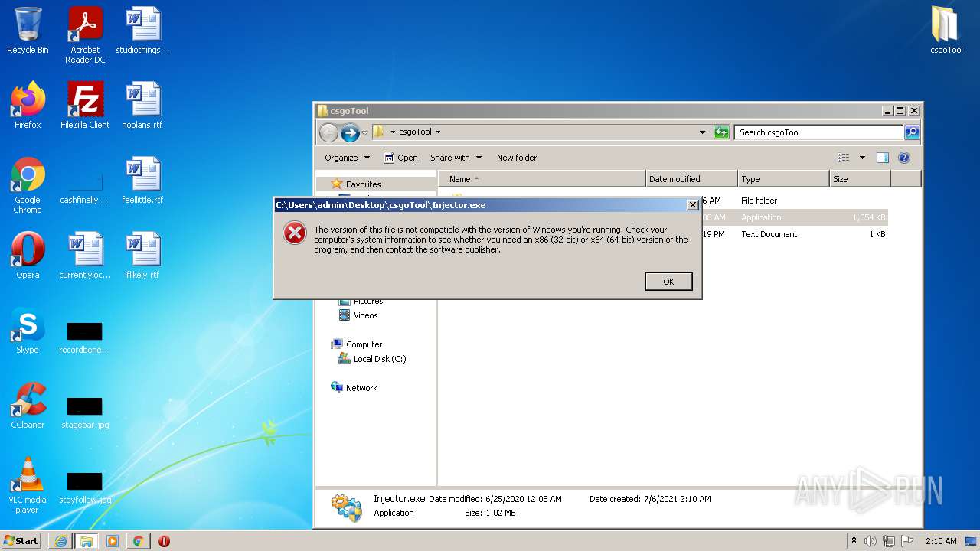Screen dimensions: 980x551
Task: Click the Open toolbar button
Action: pyautogui.click(x=400, y=158)
